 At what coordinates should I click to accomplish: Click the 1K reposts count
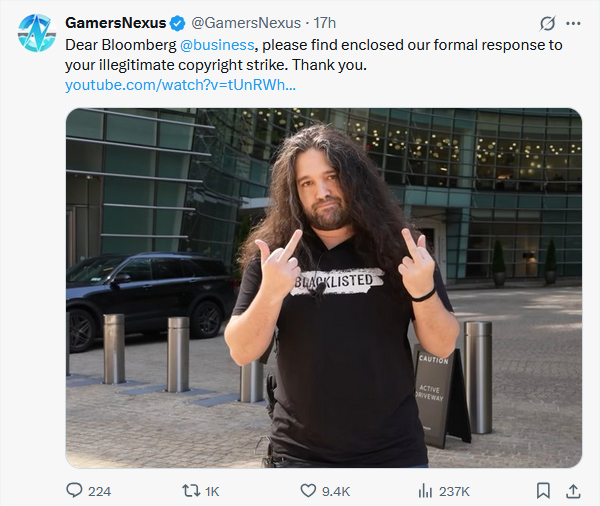212,491
